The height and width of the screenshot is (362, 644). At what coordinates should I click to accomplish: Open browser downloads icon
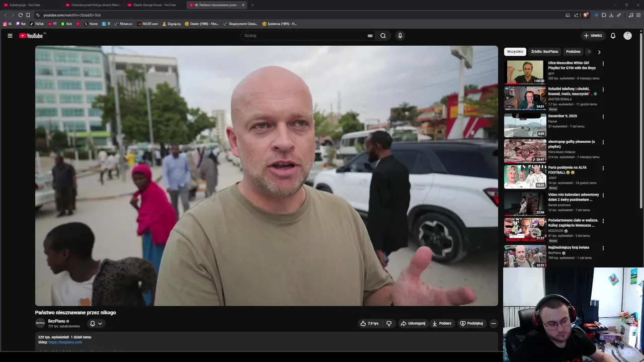611,15
